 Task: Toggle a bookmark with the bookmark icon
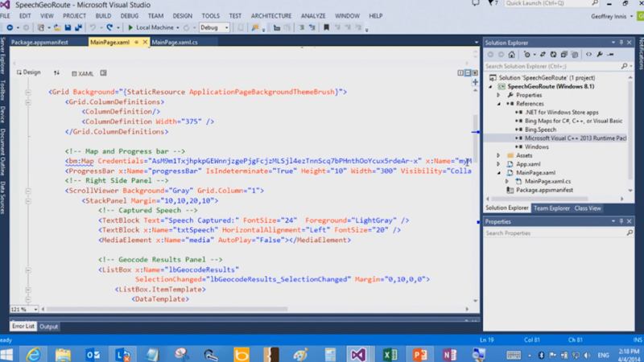click(x=326, y=27)
